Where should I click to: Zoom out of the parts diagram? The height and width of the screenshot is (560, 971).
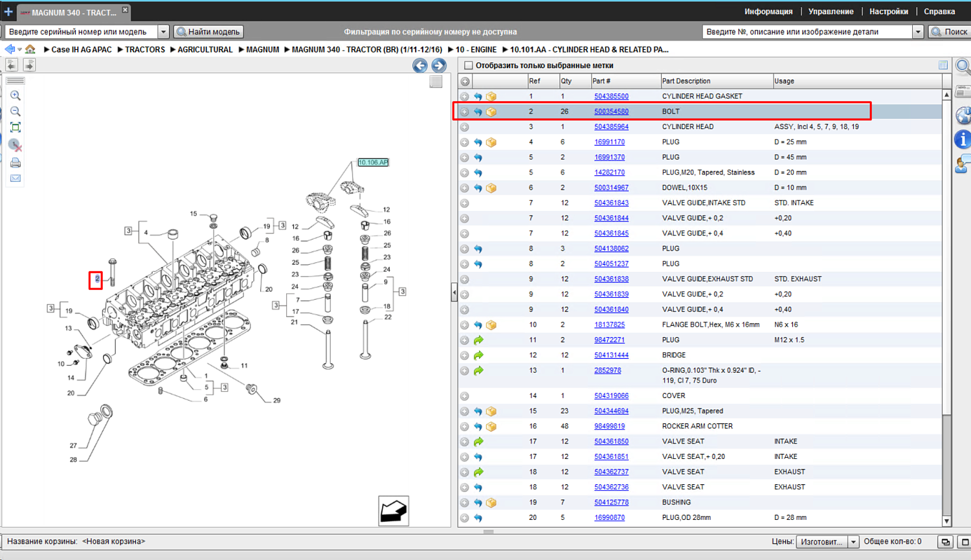click(x=16, y=111)
